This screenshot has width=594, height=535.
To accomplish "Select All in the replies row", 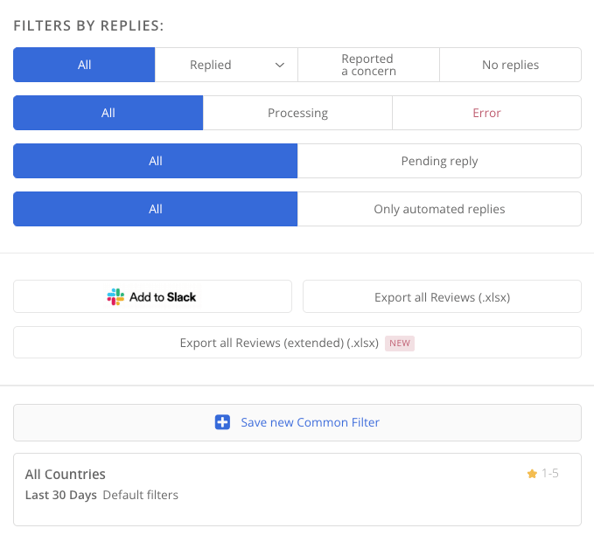I will pyautogui.click(x=84, y=65).
